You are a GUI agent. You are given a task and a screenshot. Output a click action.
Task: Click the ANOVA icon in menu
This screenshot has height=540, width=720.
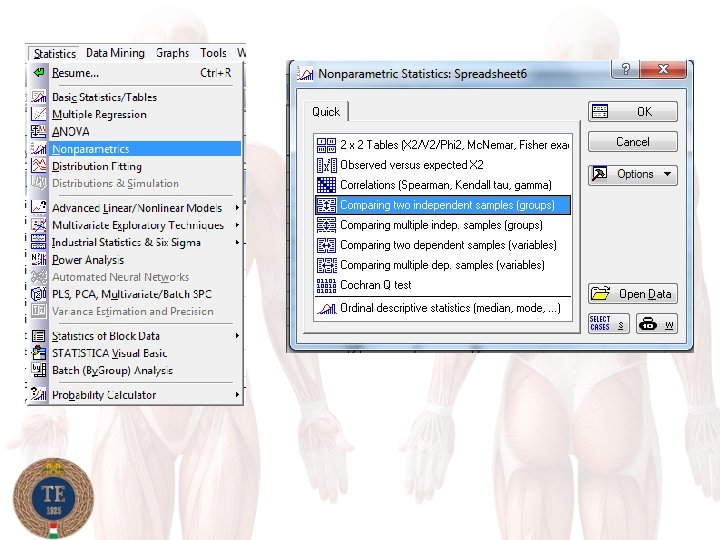39,132
